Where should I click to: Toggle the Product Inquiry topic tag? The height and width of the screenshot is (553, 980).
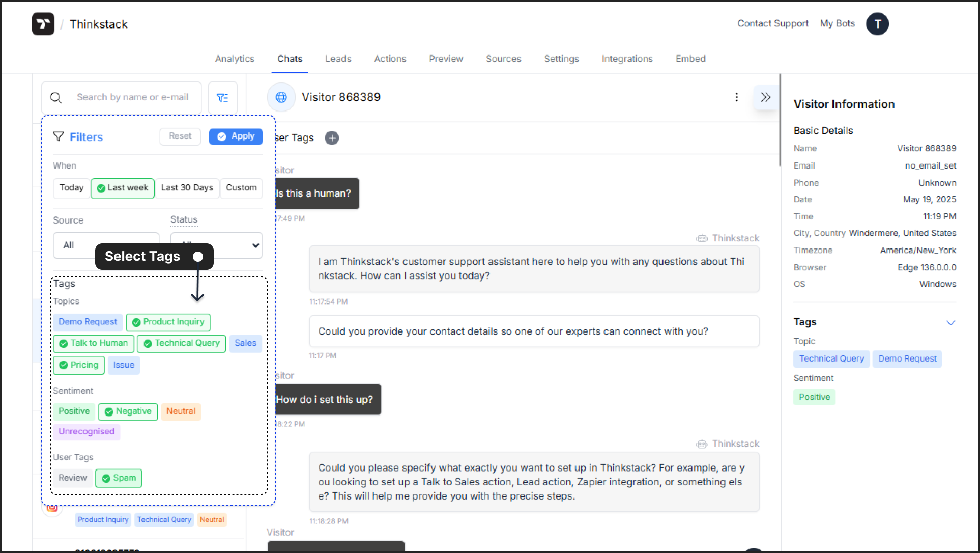coord(168,322)
